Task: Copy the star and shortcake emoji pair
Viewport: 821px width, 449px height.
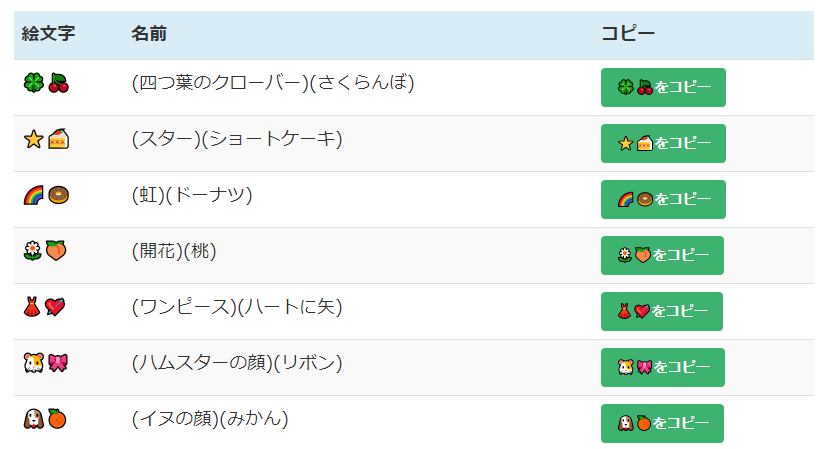Action: pyautogui.click(x=663, y=143)
